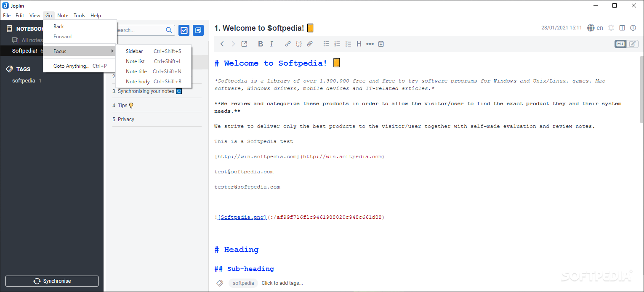Go forward with the editor arrow
Image resolution: width=644 pixels, height=292 pixels.
(233, 44)
